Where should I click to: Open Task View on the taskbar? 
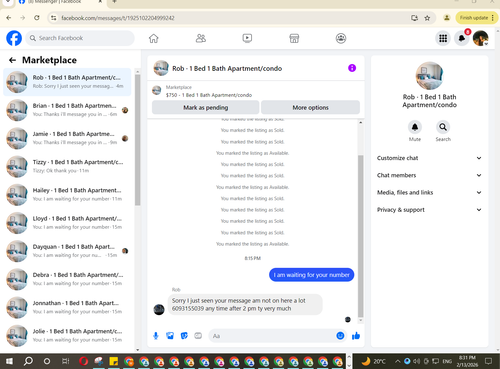tap(66, 361)
